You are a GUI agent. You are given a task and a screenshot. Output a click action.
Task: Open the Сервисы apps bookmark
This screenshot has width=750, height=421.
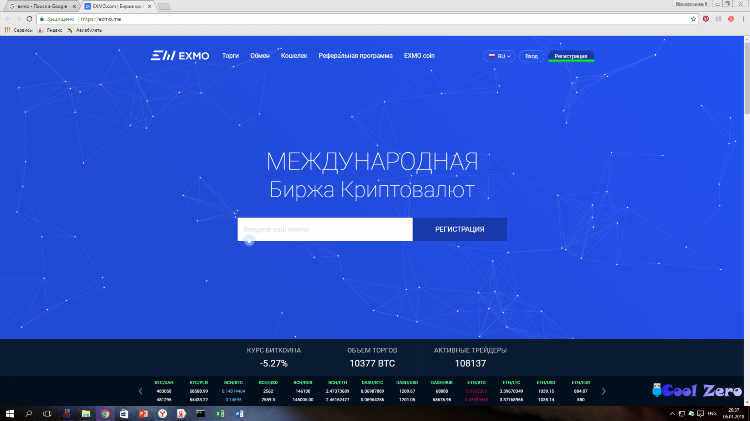pos(19,30)
